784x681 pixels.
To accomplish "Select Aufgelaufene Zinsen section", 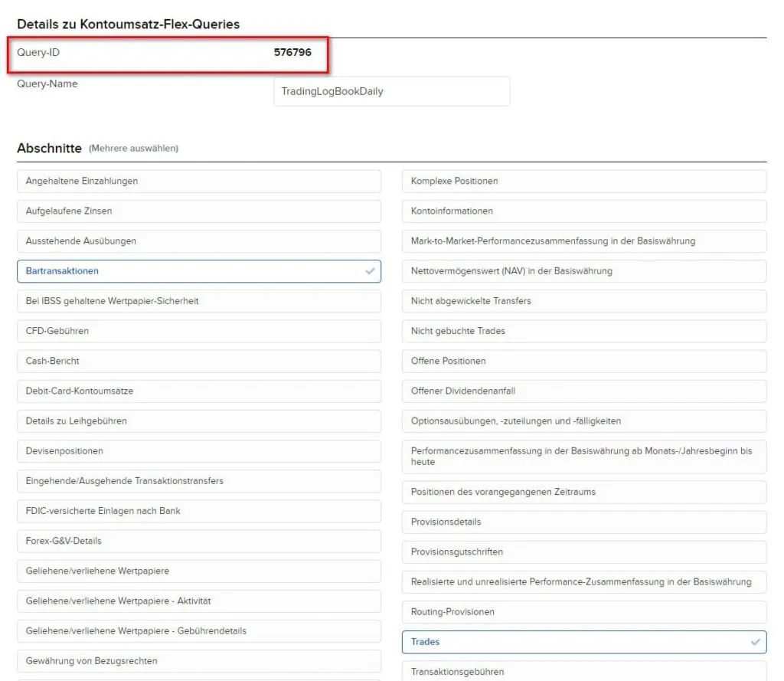I will coord(199,211).
